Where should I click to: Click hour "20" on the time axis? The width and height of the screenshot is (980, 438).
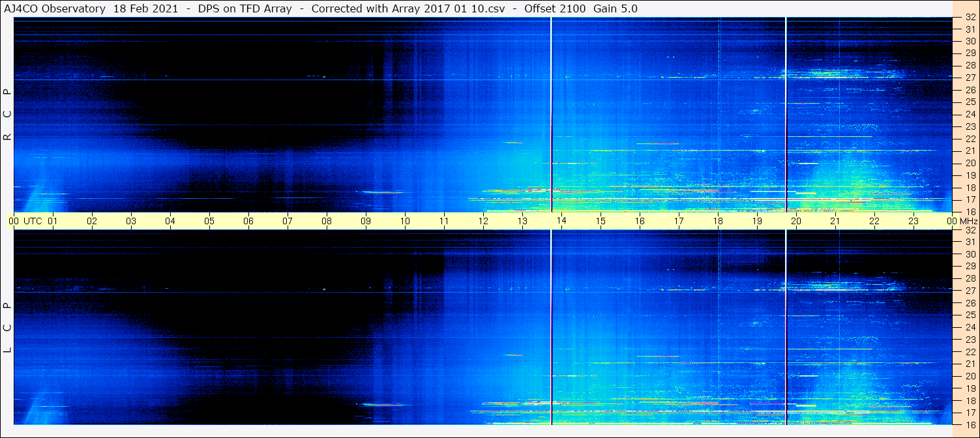(x=796, y=222)
